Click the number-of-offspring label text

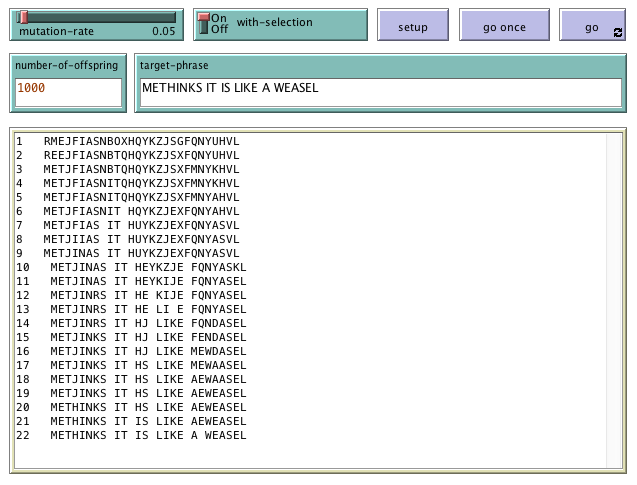tap(66, 66)
